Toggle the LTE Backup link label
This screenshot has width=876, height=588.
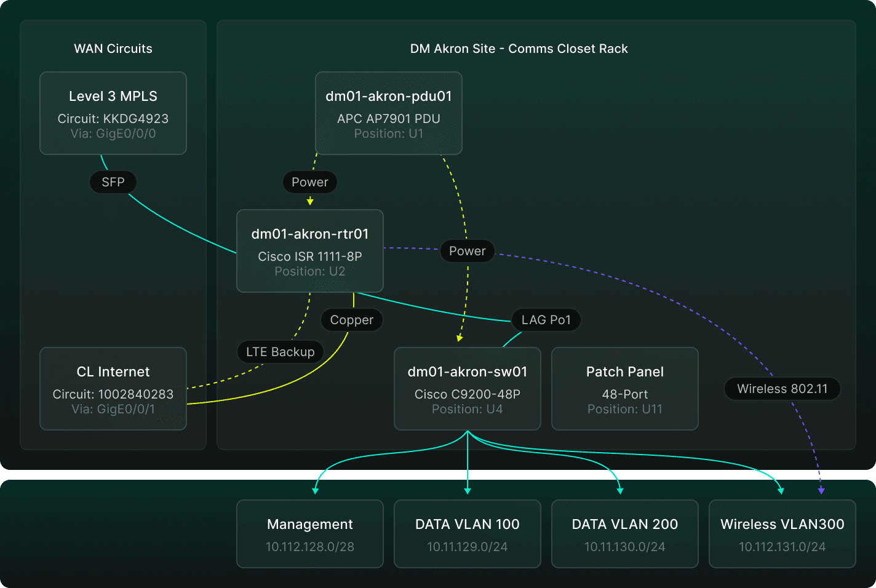pos(281,352)
